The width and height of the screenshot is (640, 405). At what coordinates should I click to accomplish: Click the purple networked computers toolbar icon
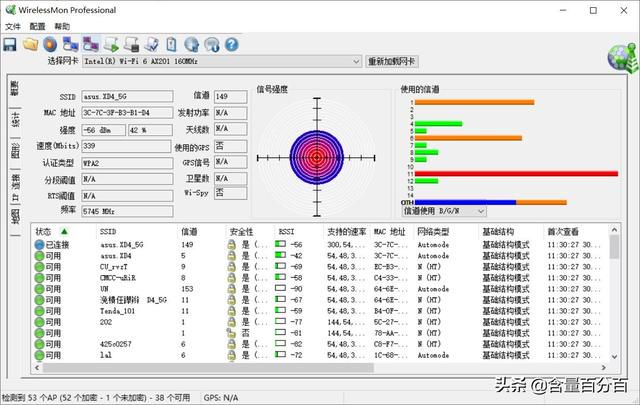click(91, 44)
